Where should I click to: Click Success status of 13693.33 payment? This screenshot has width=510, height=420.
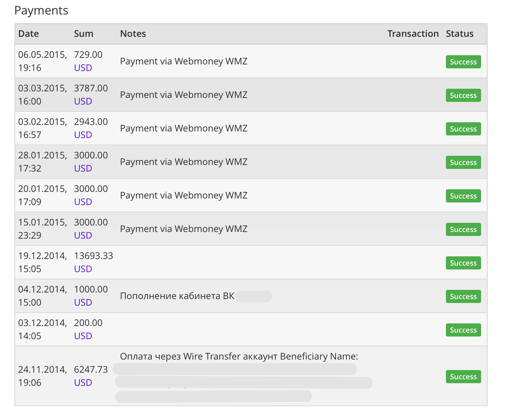coord(463,263)
